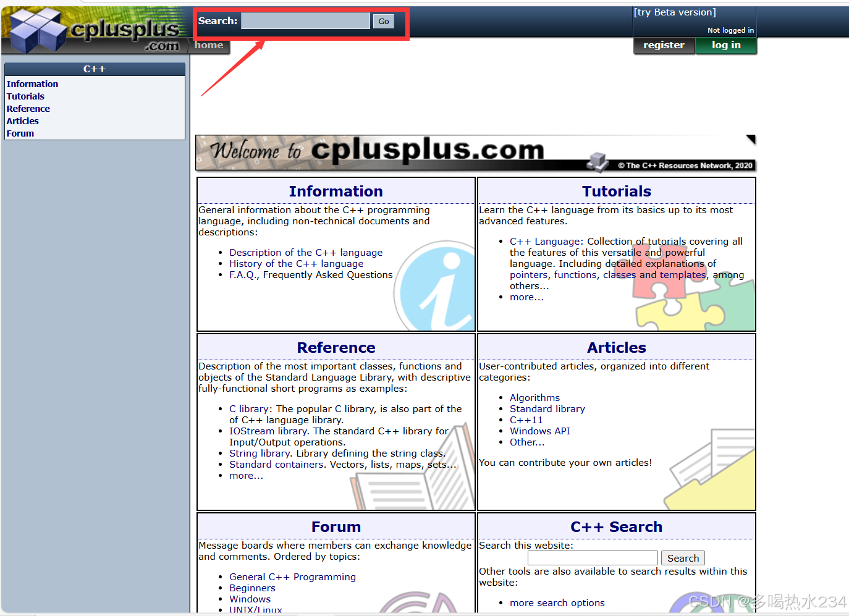This screenshot has width=849, height=616.
Task: Click the Forum section heading
Action: point(336,527)
